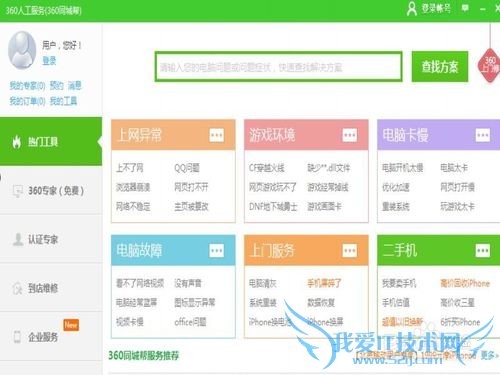Select office问题 entry
The width and height of the screenshot is (500, 375).
[x=190, y=322]
